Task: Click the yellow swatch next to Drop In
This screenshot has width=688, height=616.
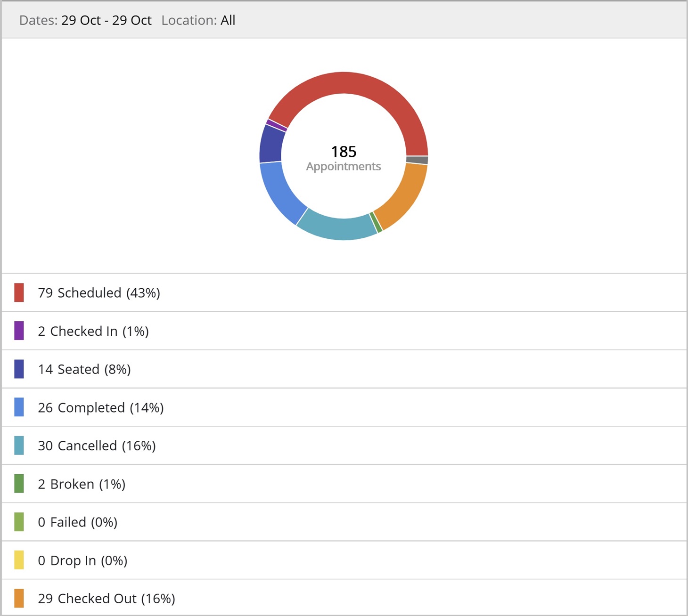Action: click(19, 560)
